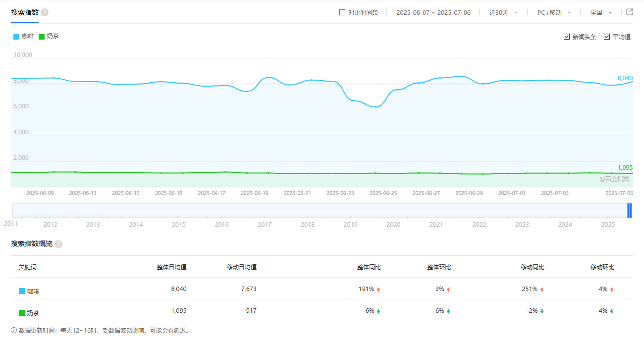Expand the PC+移动 device dropdown

(554, 13)
